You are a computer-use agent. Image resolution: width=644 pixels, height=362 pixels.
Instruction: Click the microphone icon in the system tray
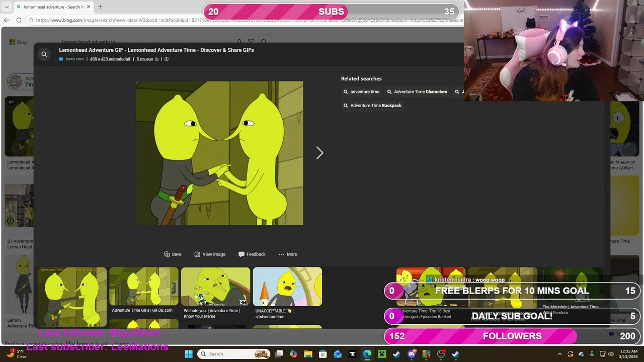pyautogui.click(x=592, y=354)
